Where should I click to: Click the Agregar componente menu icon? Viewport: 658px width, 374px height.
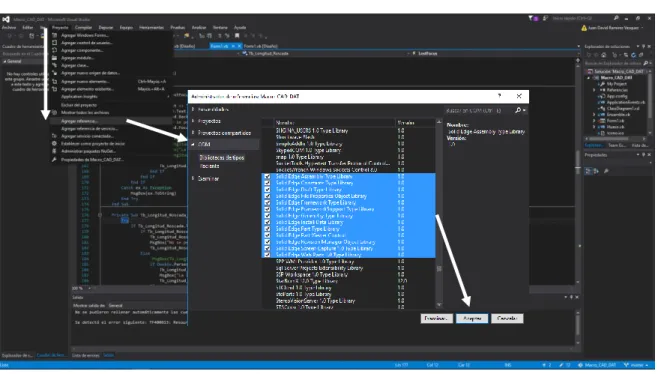55,50
